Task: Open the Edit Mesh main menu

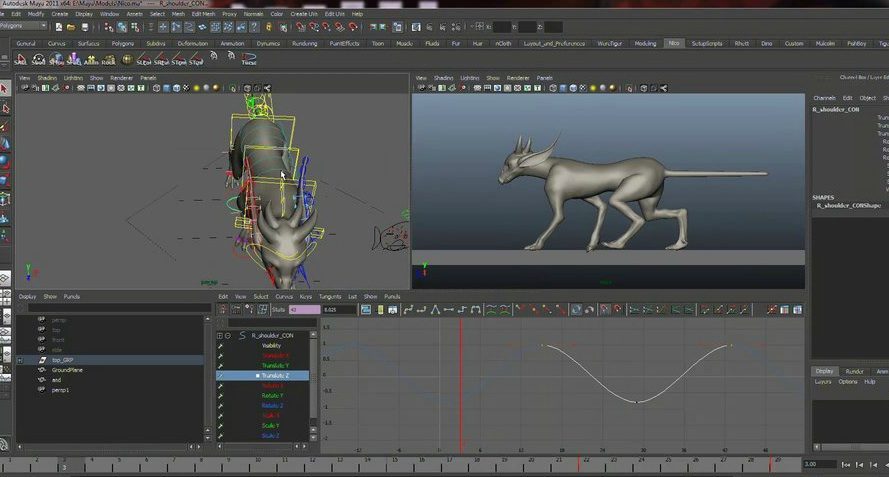Action: coord(203,14)
